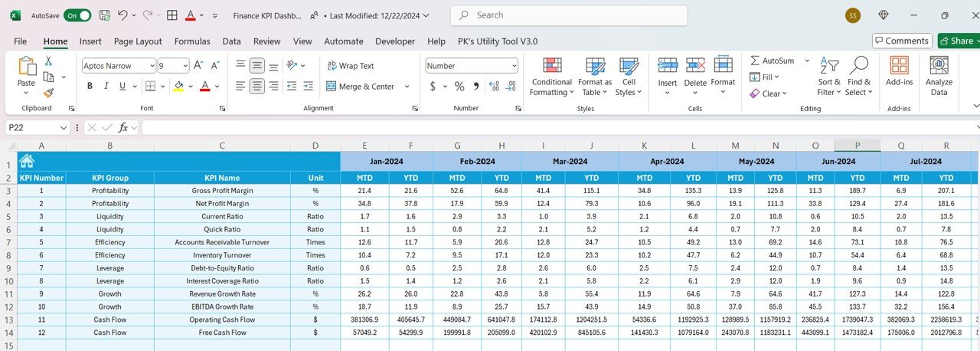Apply the red Font Color in ribbon
Viewport: 980px width, 351px height.
[204, 87]
